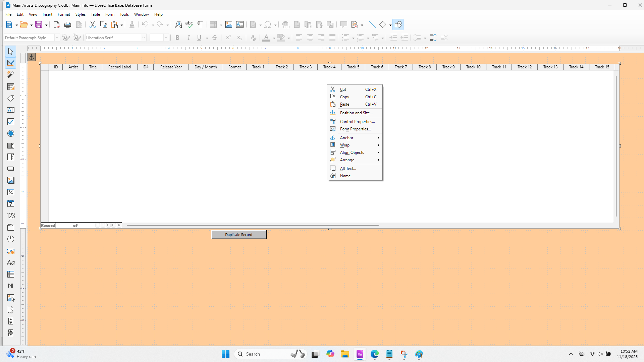Viewport: 644px width, 362px height.
Task: Toggle Design Mode in form controls sidebar
Action: (x=11, y=63)
